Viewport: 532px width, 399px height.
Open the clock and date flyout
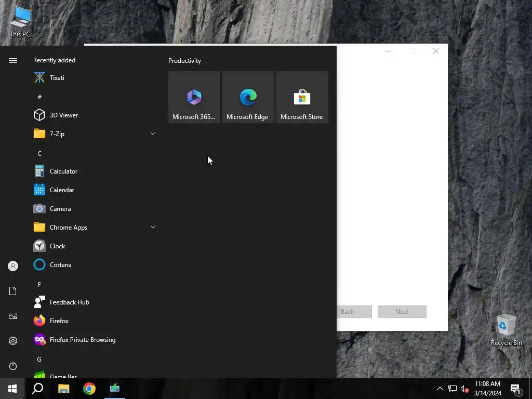coord(487,389)
